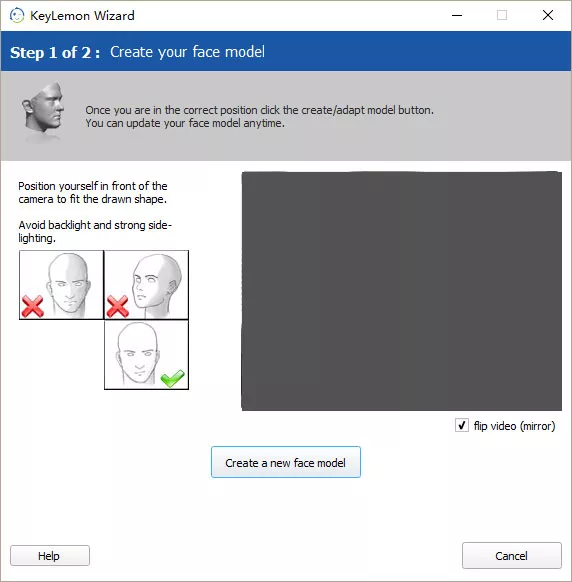Click the 'Create your face model' heading
Image resolution: width=572 pixels, height=582 pixels.
point(187,52)
